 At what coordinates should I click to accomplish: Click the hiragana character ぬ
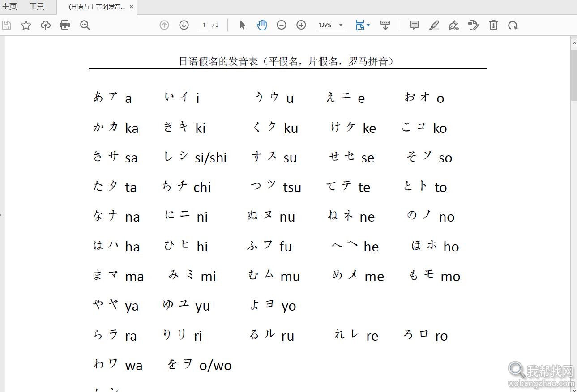pyautogui.click(x=252, y=215)
